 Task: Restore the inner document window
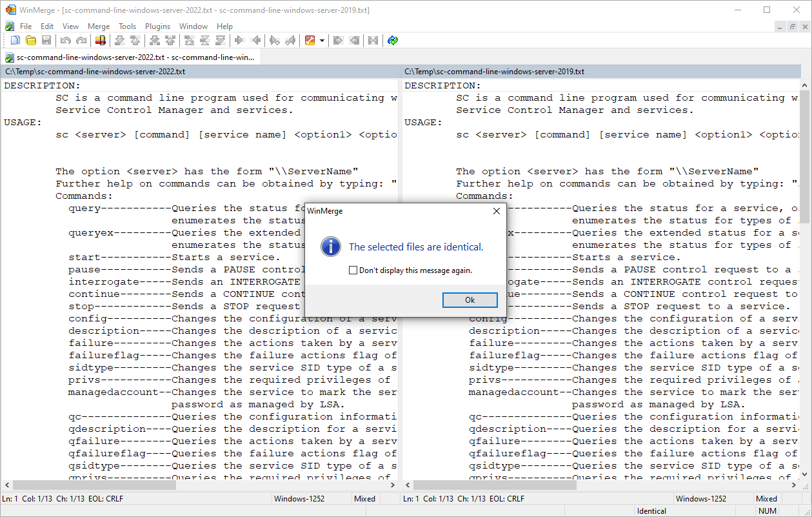click(793, 26)
